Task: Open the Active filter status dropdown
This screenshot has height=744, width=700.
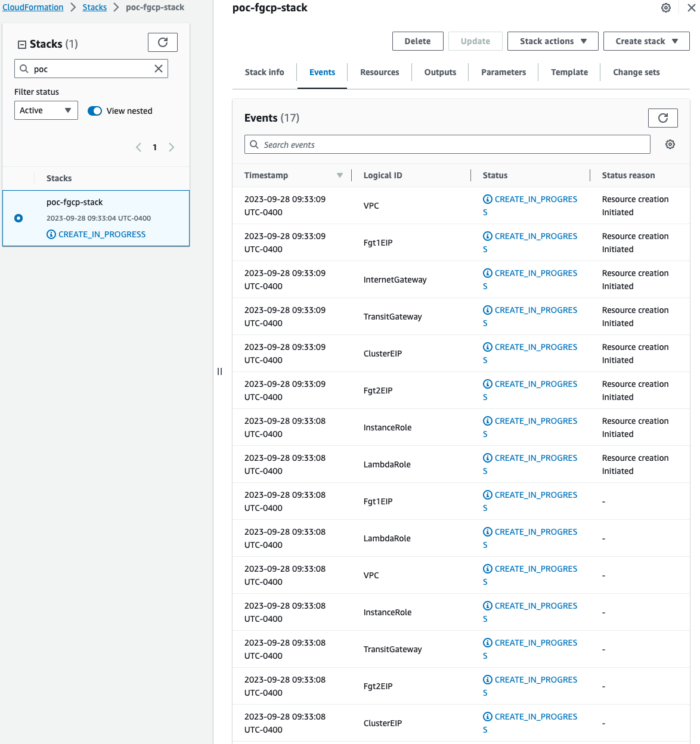Action: pyautogui.click(x=46, y=110)
